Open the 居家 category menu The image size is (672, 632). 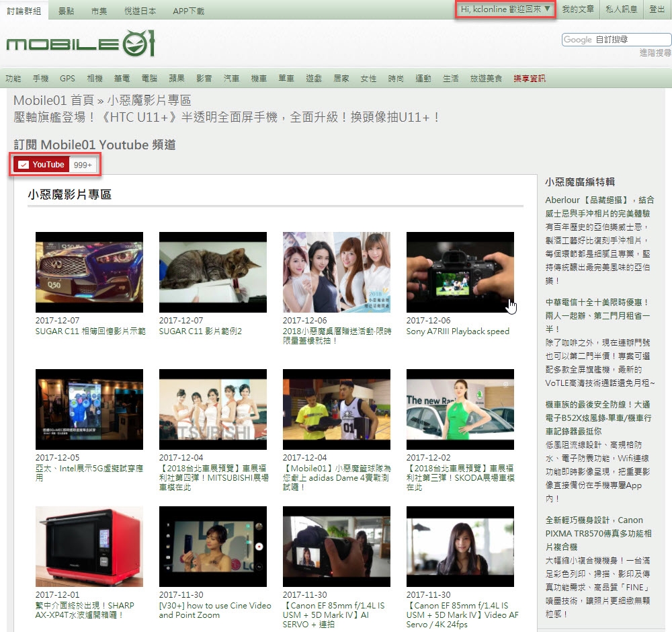coord(341,79)
